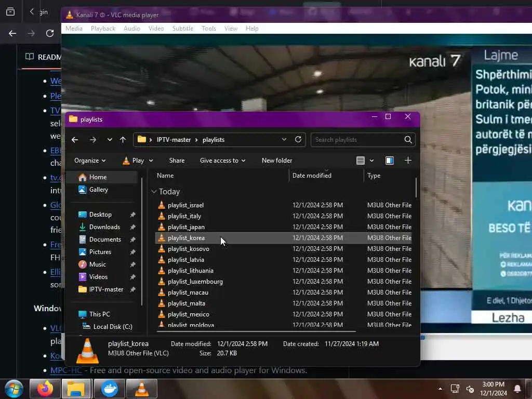Select playlist_malta file

(283, 303)
